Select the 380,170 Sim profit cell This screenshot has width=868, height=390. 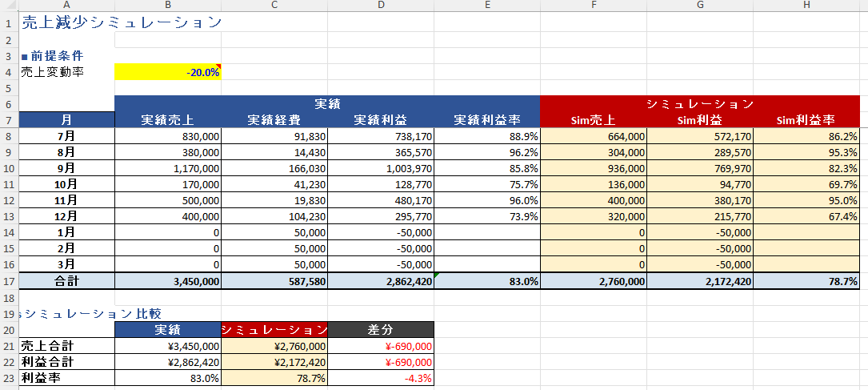(x=700, y=200)
